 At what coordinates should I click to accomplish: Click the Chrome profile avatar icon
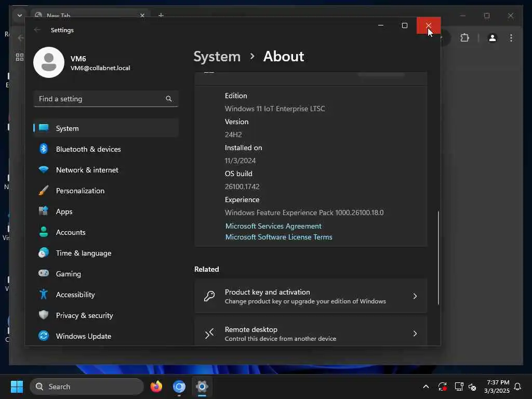tap(493, 37)
